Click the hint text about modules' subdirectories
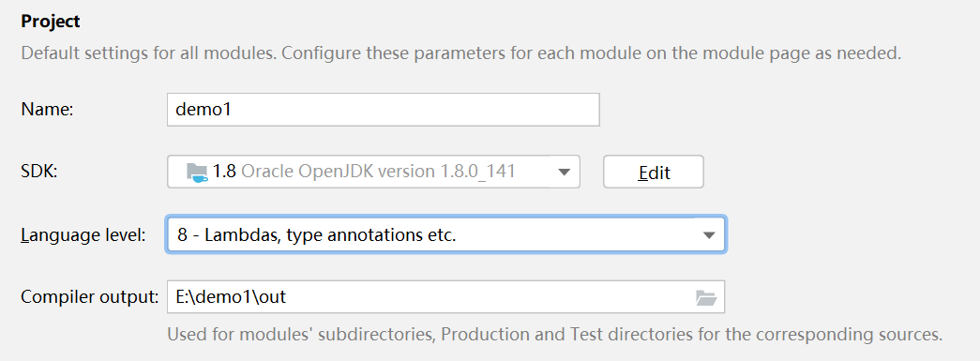 point(554,334)
